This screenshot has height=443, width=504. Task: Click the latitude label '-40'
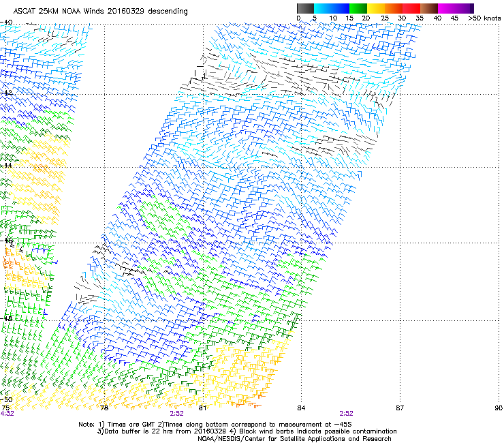click(6, 22)
